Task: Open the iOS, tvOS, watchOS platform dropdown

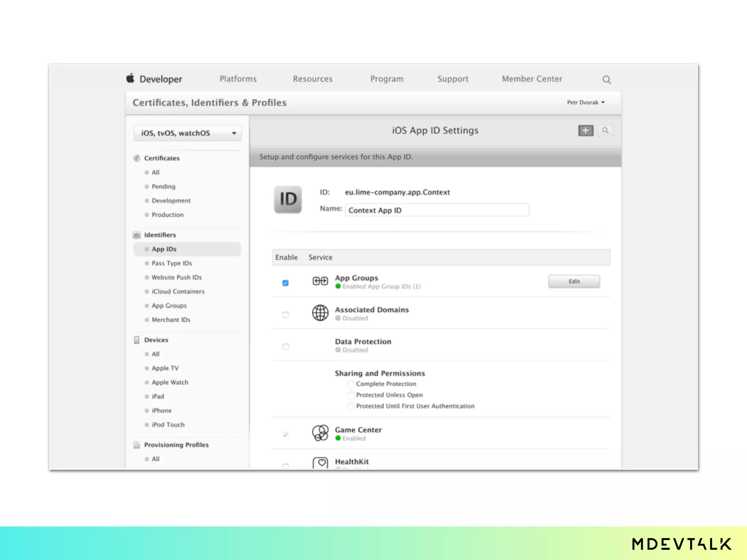Action: coord(187,133)
